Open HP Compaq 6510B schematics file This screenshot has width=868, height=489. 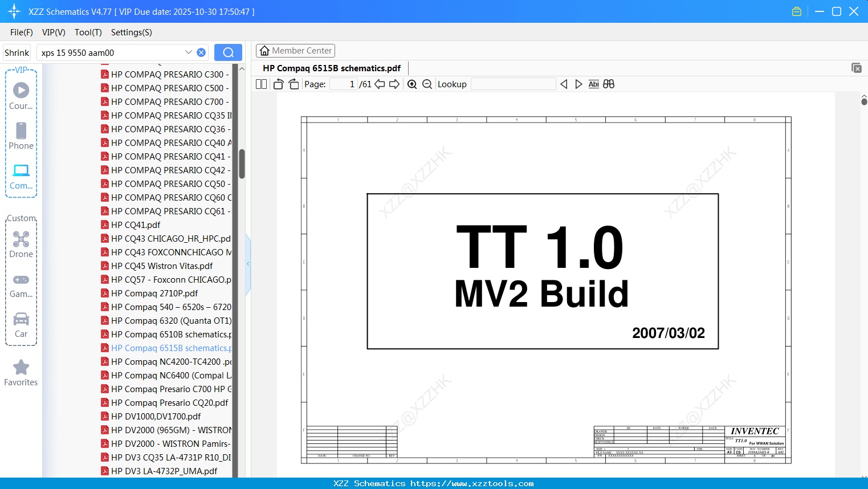(166, 334)
